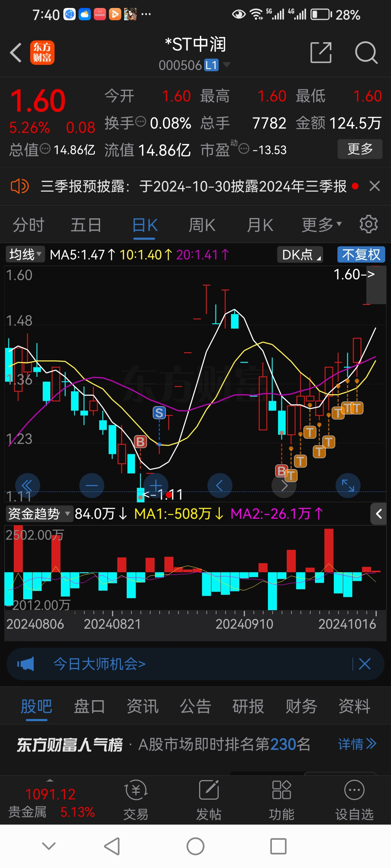Image resolution: width=391 pixels, height=868 pixels.
Task: Expand chart to fullscreen icon
Action: pyautogui.click(x=348, y=485)
